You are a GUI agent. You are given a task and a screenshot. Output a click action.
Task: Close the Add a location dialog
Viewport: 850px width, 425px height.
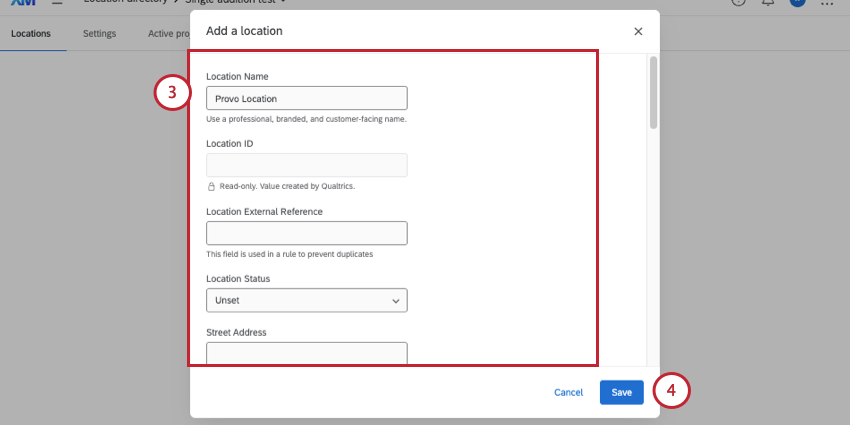(x=638, y=31)
